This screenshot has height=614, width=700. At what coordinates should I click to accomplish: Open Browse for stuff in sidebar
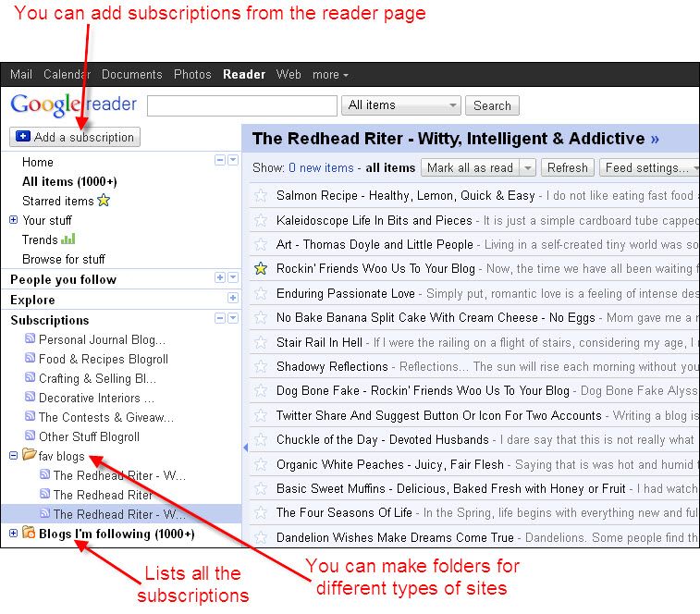pyautogui.click(x=64, y=259)
